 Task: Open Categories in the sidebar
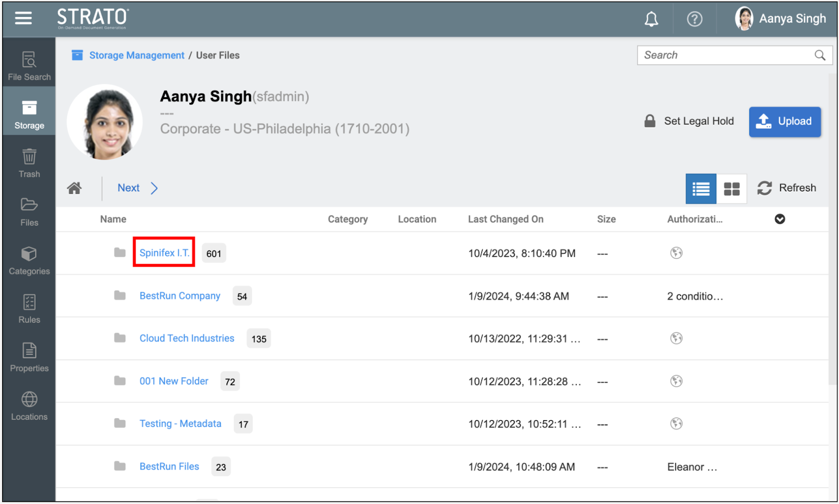pyautogui.click(x=29, y=260)
